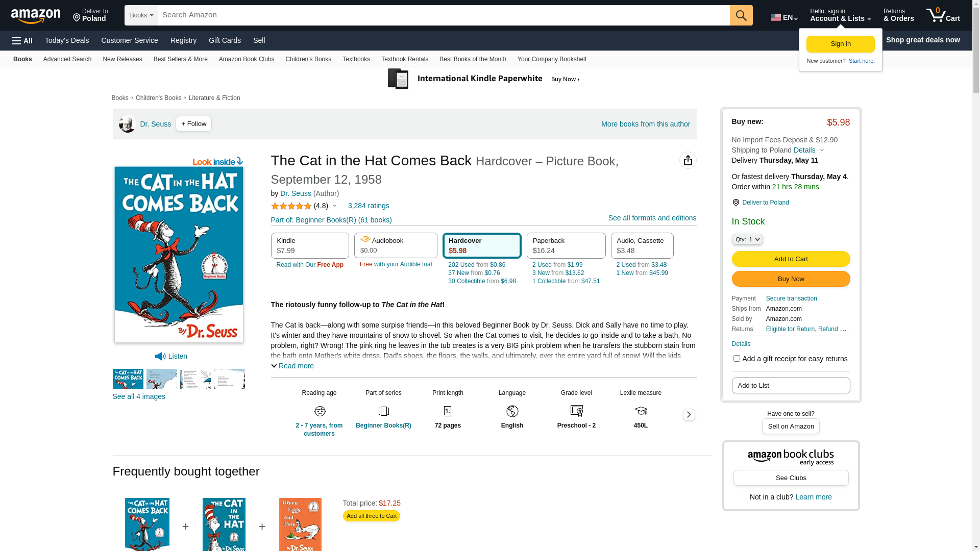Go to Amazon home via logo
This screenshot has width=980, height=551.
tap(36, 16)
